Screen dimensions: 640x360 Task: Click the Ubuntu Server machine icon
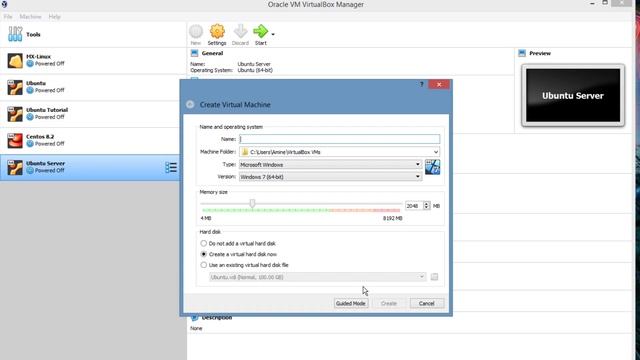(15, 167)
